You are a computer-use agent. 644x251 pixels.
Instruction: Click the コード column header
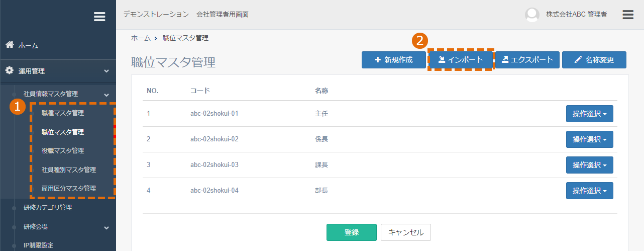[x=200, y=91]
